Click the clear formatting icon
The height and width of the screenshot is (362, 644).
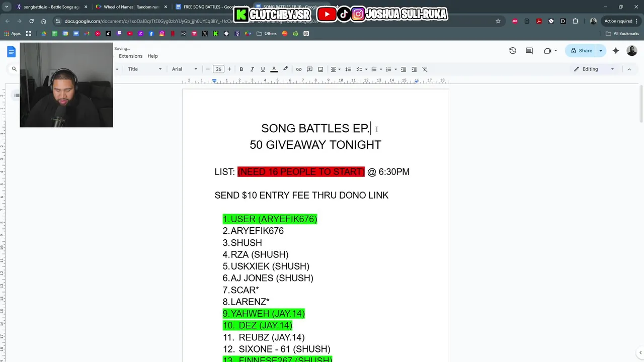[425, 69]
